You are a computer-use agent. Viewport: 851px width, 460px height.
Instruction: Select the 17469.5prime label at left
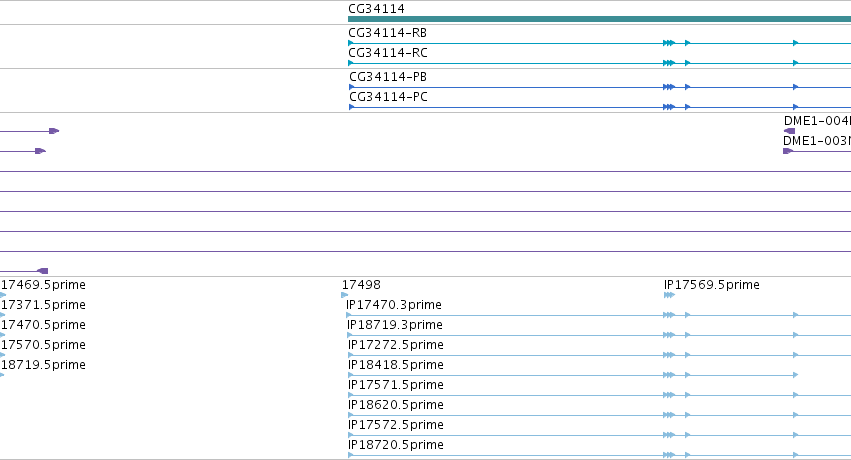coord(43,285)
